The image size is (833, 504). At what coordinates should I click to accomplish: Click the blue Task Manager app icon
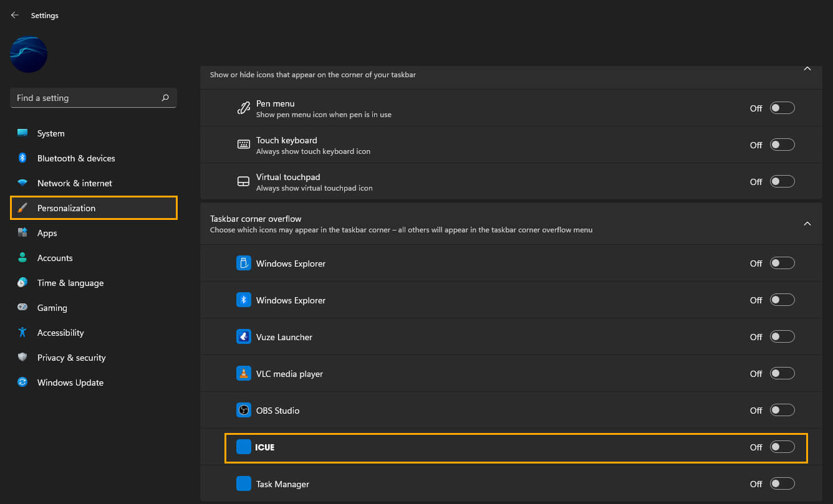[x=244, y=483]
